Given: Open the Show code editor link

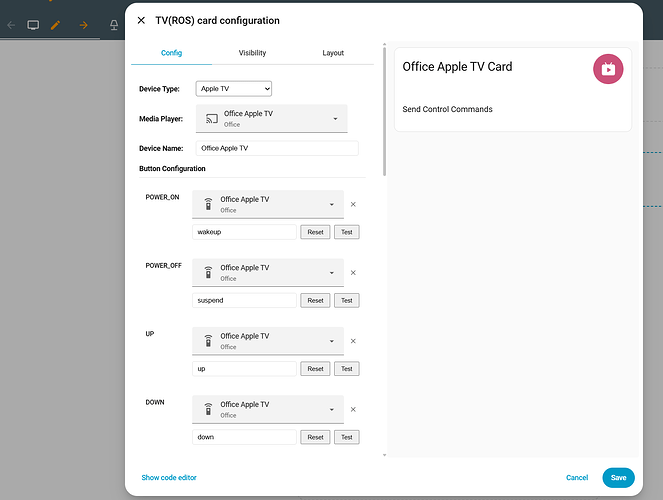Looking at the screenshot, I should (169, 478).
